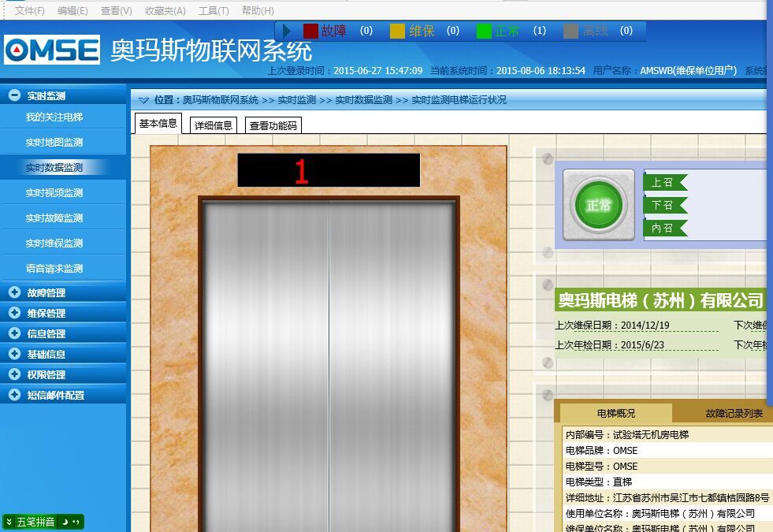Switch to the 查看功能码 tab

coord(272,125)
